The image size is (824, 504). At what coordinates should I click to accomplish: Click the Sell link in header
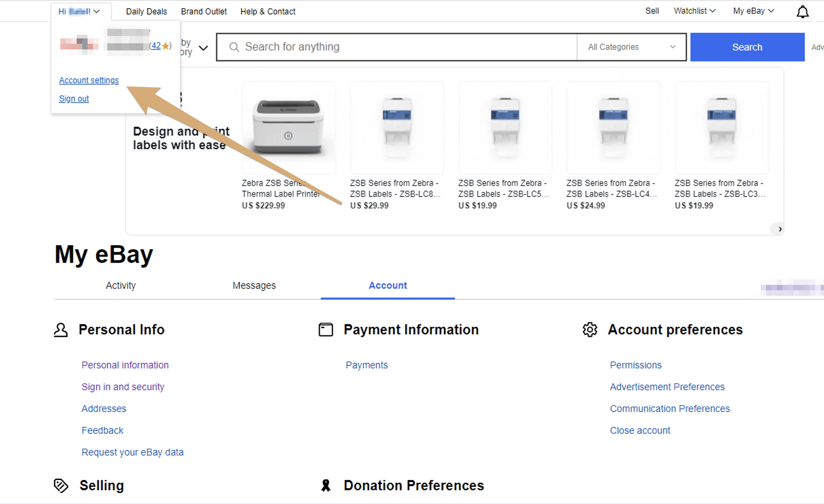click(652, 11)
